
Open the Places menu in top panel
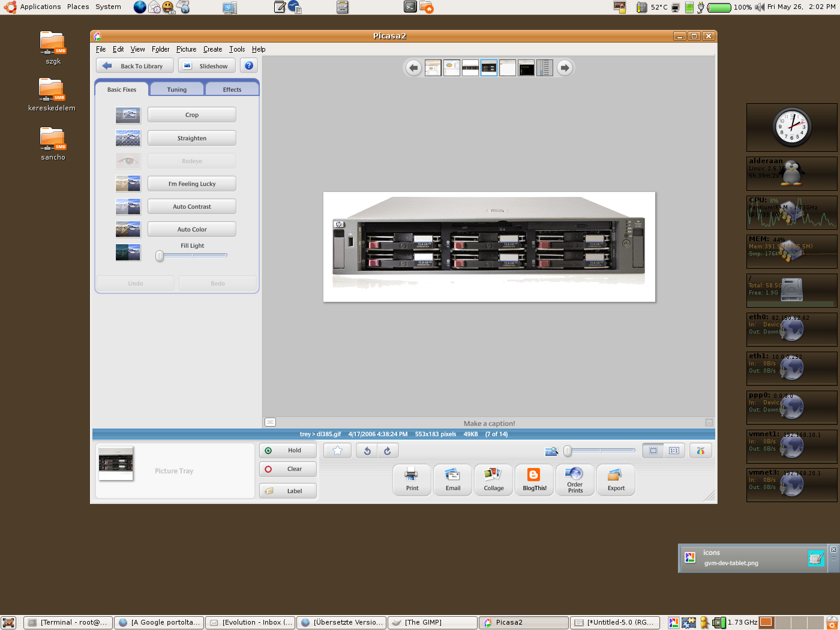point(78,7)
